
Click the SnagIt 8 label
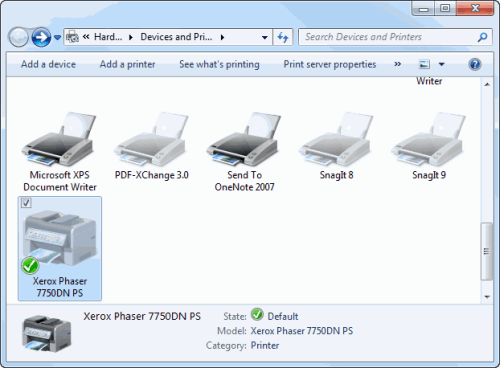[336, 175]
